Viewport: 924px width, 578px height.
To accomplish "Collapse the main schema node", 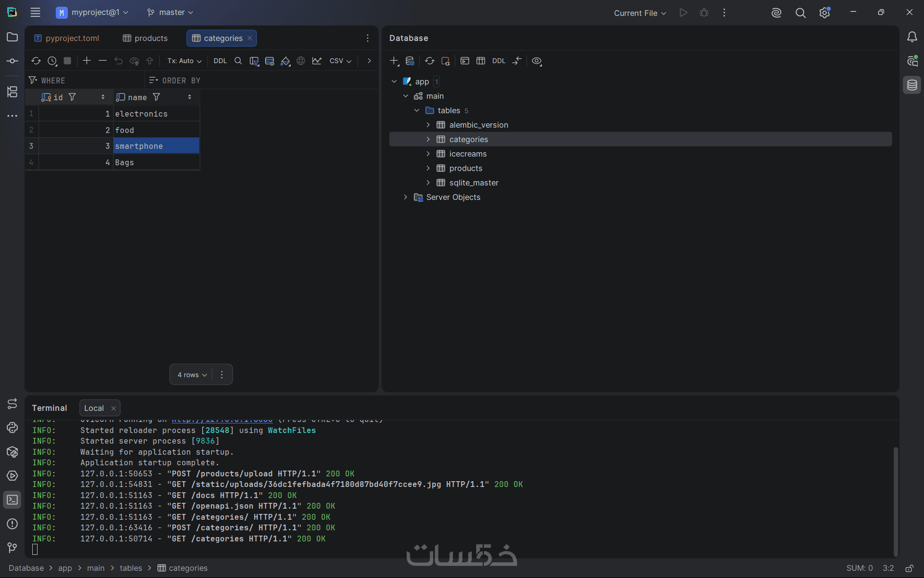I will click(x=406, y=96).
